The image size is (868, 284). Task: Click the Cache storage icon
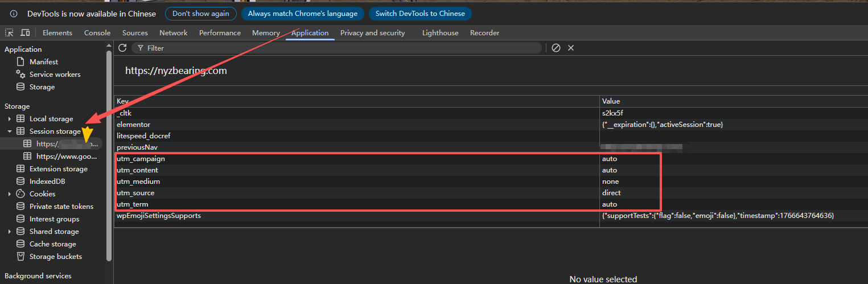(20, 244)
